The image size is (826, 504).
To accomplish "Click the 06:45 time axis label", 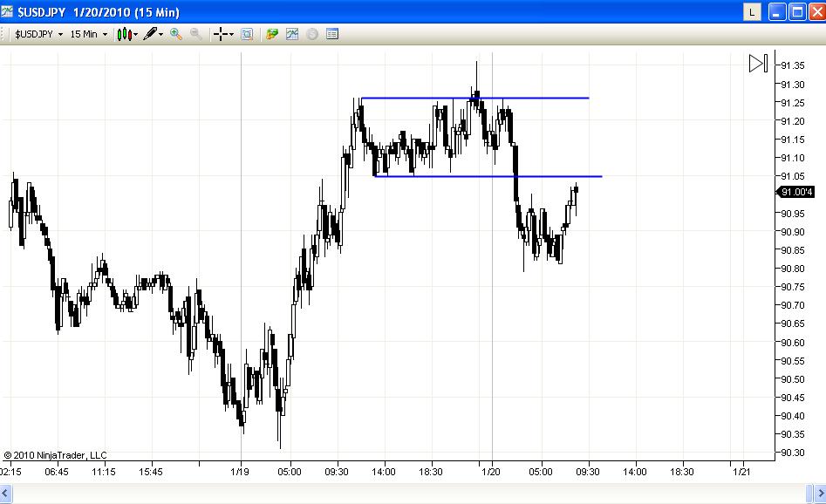I will pyautogui.click(x=57, y=472).
